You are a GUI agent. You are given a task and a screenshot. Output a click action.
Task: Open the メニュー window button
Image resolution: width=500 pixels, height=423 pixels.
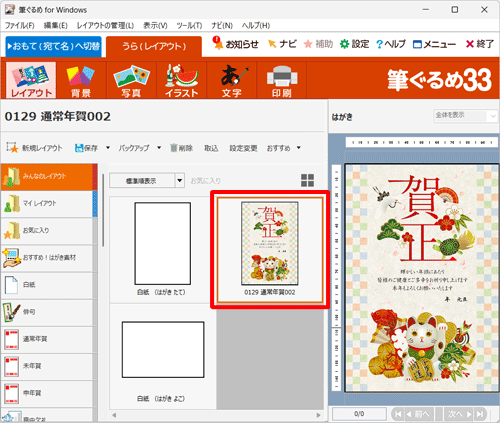(434, 44)
